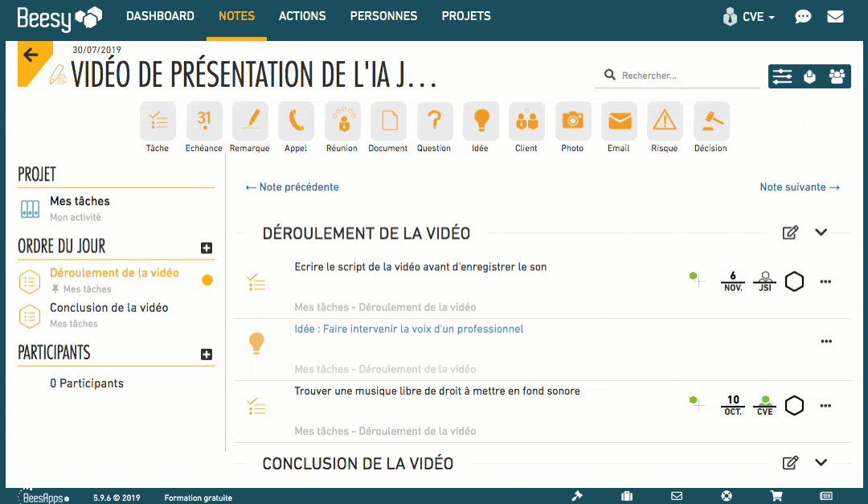The width and height of the screenshot is (868, 504).
Task: Toggle status hexagon for script task
Action: click(x=794, y=281)
